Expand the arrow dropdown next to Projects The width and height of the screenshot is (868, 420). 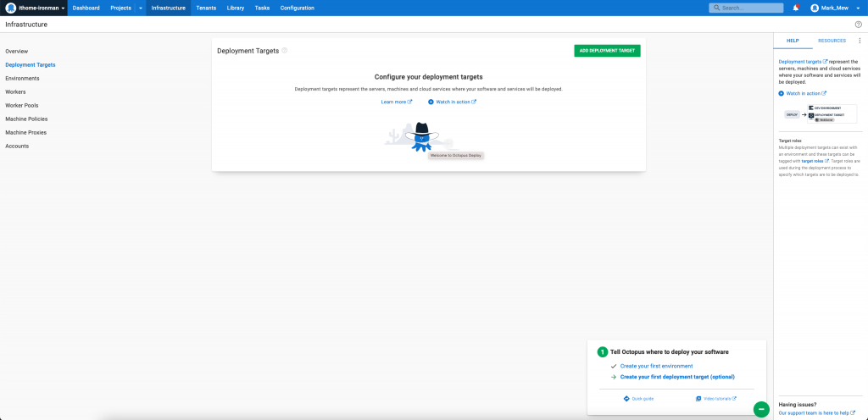[x=141, y=8]
